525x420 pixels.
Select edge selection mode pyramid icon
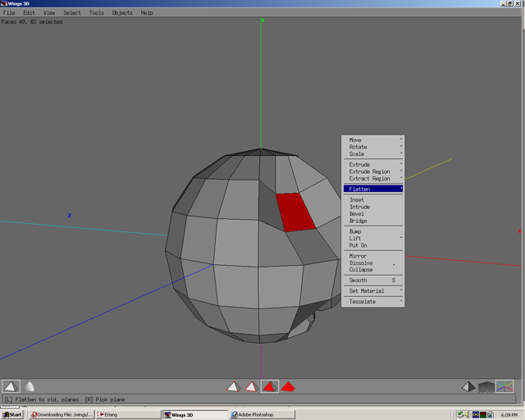pos(252,386)
